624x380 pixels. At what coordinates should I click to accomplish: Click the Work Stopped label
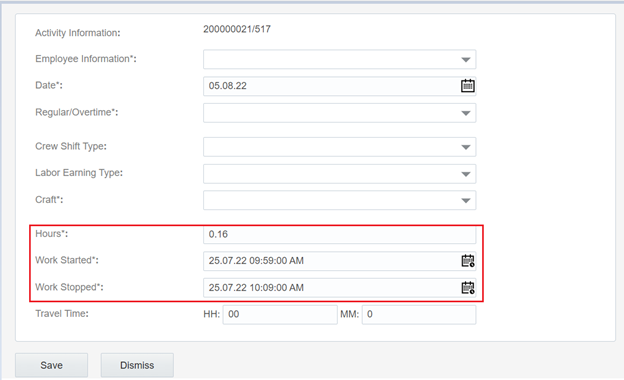click(x=69, y=287)
